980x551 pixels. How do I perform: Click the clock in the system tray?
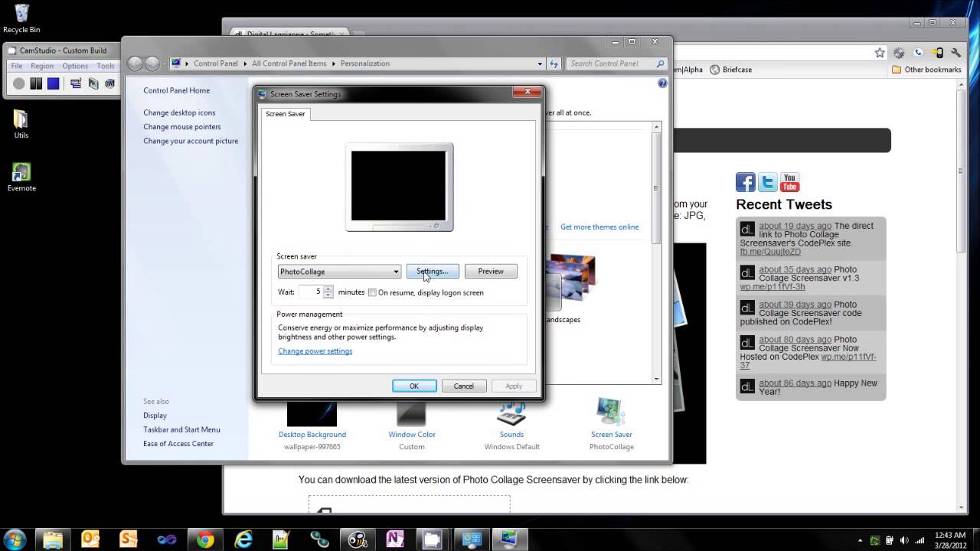(949, 540)
